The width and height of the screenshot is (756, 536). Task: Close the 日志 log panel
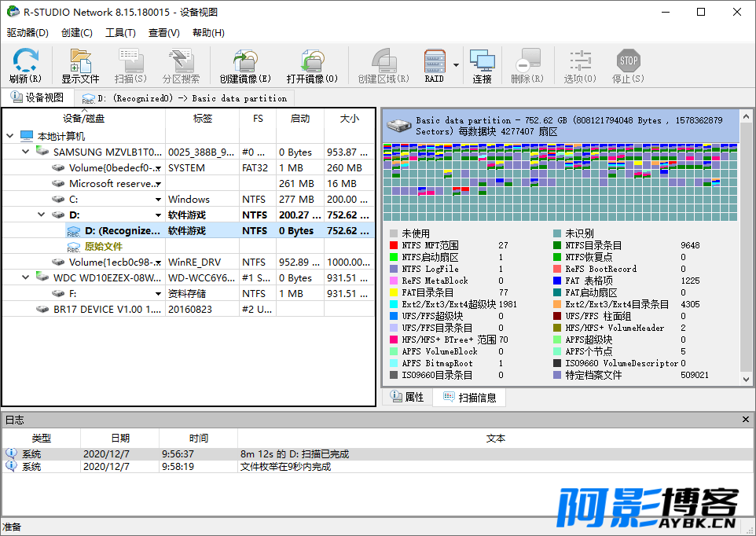point(746,420)
